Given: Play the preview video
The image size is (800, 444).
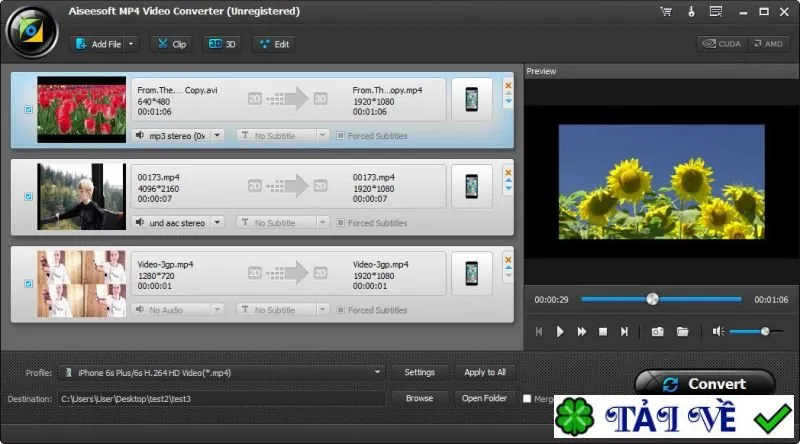Looking at the screenshot, I should pyautogui.click(x=560, y=332).
